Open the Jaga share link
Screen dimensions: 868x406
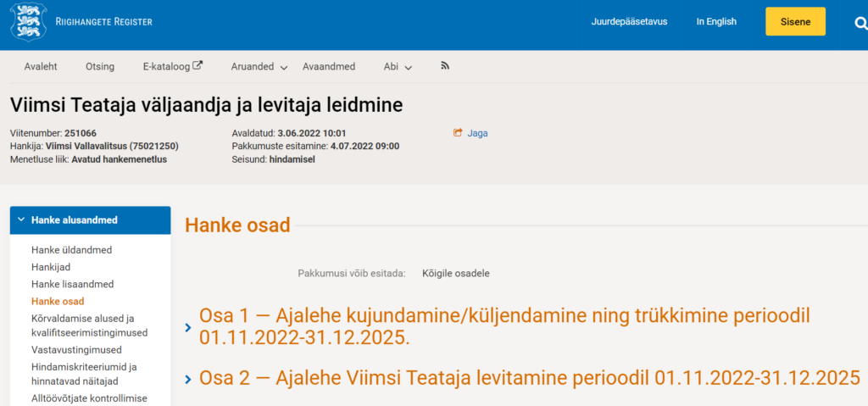coord(477,133)
